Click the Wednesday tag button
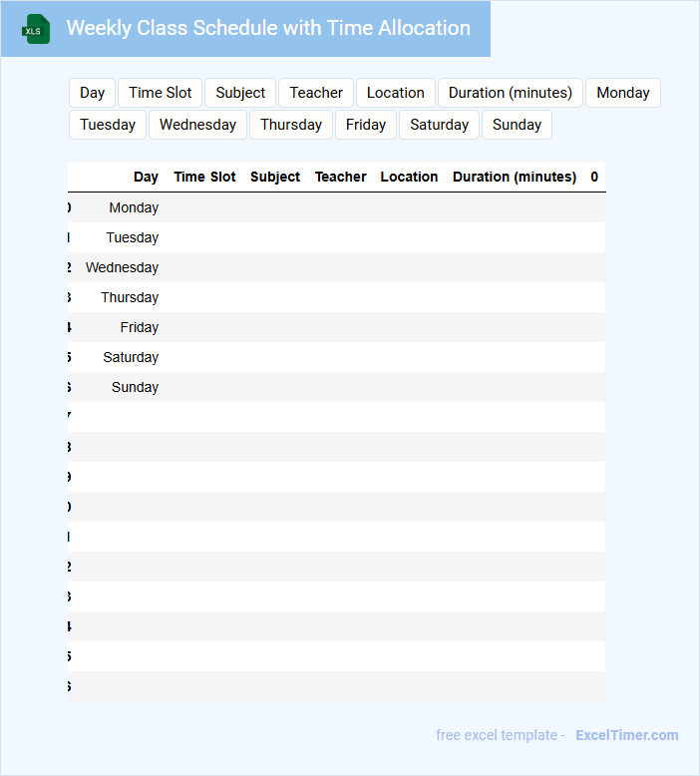 pyautogui.click(x=197, y=125)
